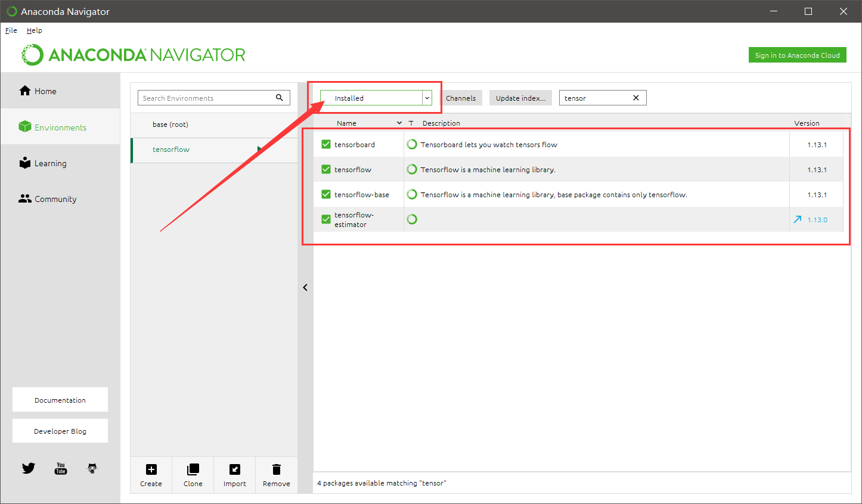862x504 pixels.
Task: Click the Environments cube icon
Action: [25, 126]
